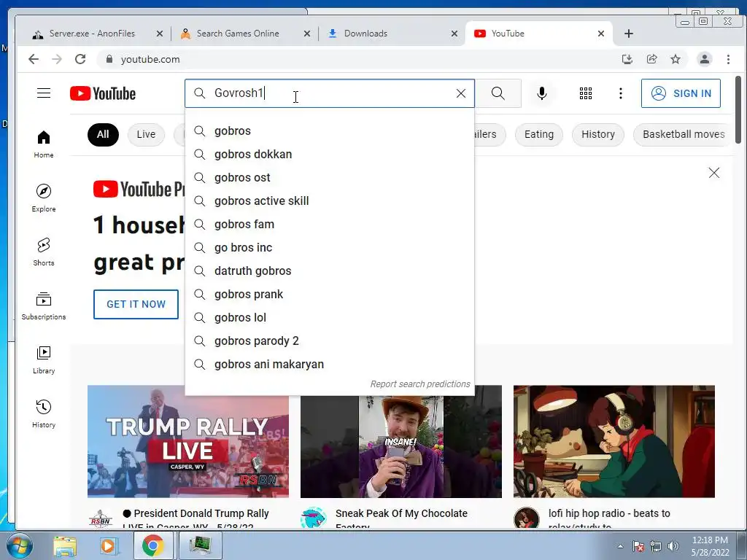The height and width of the screenshot is (560, 747).
Task: Choose suggestion "gobros ani makaryan"
Action: tap(330, 365)
